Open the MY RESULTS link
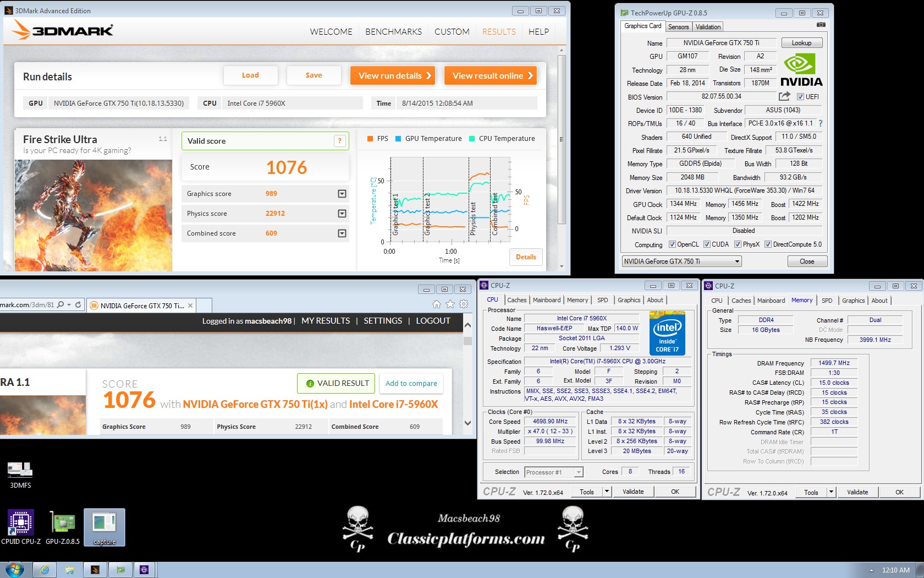 [326, 320]
